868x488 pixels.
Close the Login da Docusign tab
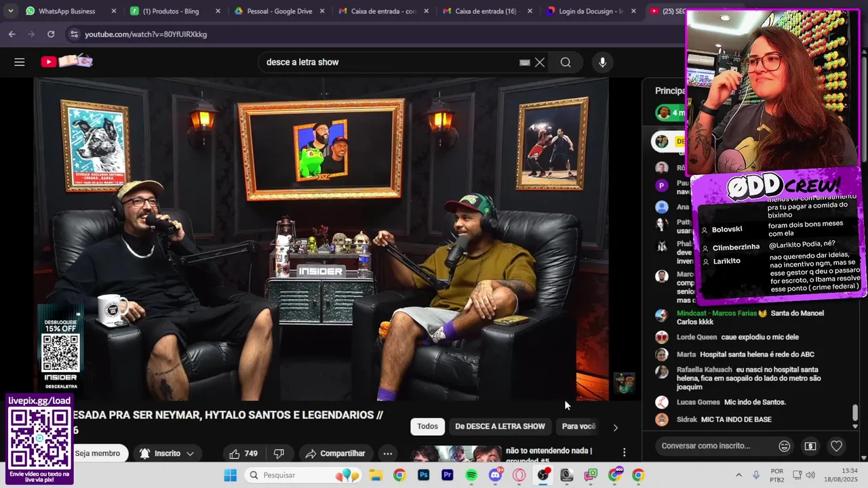(x=633, y=11)
